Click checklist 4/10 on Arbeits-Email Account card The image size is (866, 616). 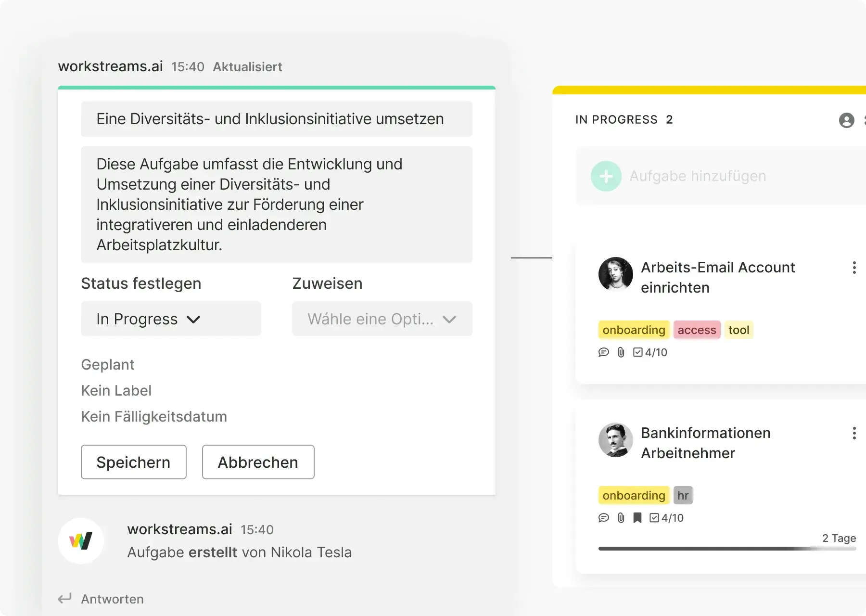pyautogui.click(x=650, y=352)
